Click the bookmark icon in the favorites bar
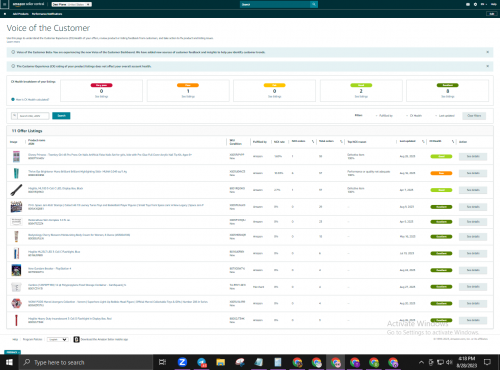The height and width of the screenshot is (370, 500). coord(5,14)
